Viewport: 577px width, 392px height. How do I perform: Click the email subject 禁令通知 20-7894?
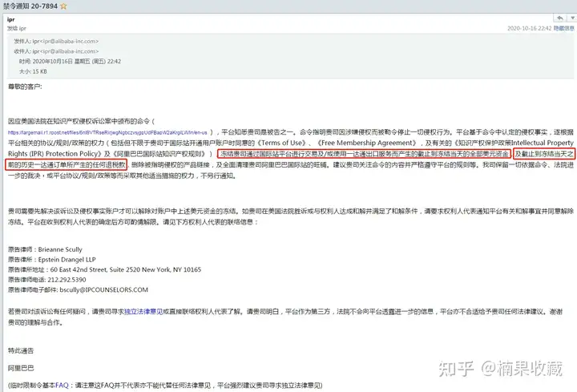(x=30, y=6)
